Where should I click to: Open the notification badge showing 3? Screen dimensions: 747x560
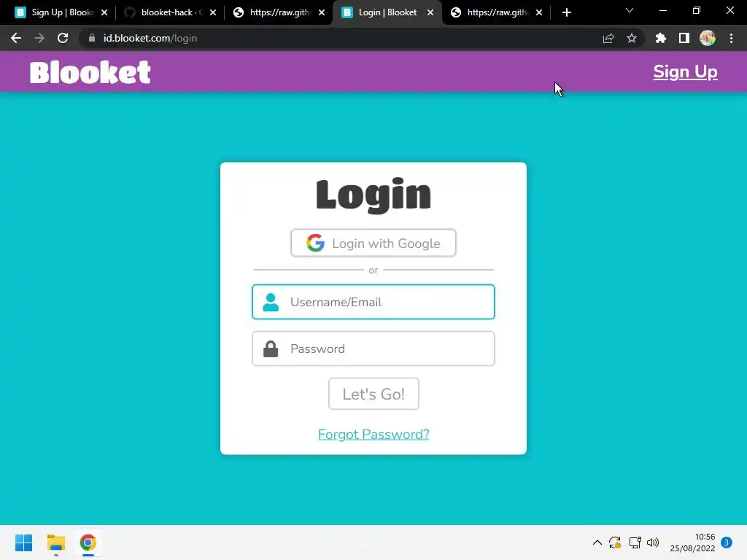pyautogui.click(x=727, y=542)
